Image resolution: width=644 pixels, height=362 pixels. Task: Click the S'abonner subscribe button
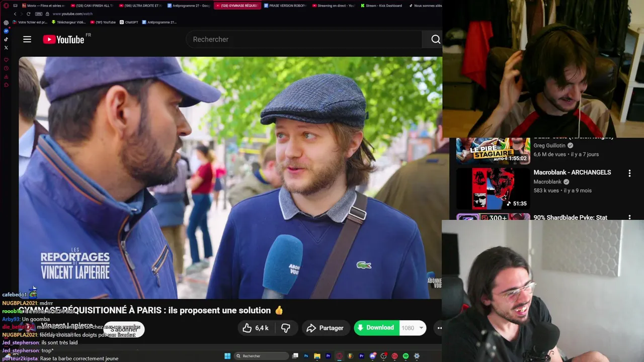tap(124, 329)
